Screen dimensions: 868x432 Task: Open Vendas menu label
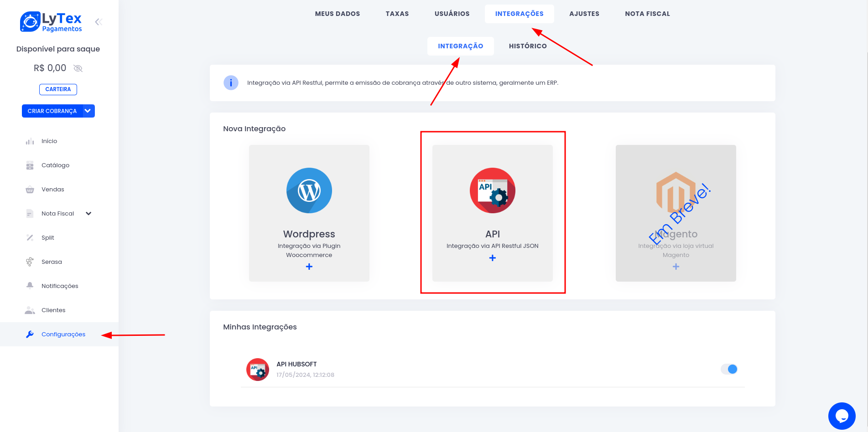coord(53,190)
